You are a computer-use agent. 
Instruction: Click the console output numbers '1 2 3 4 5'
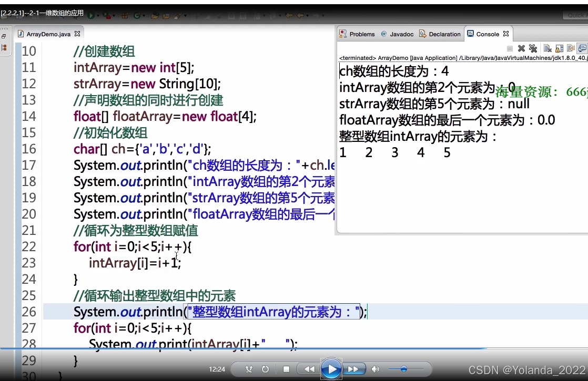395,153
